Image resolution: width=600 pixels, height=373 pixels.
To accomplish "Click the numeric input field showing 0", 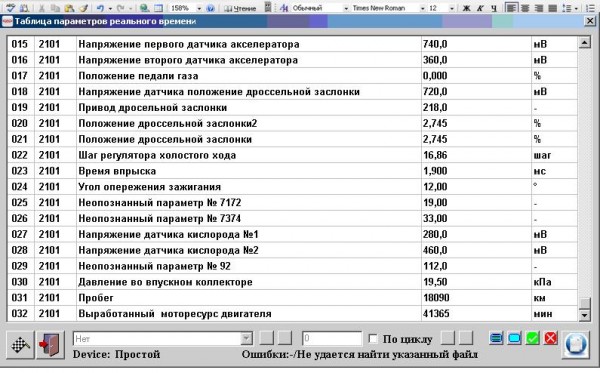I will (332, 339).
